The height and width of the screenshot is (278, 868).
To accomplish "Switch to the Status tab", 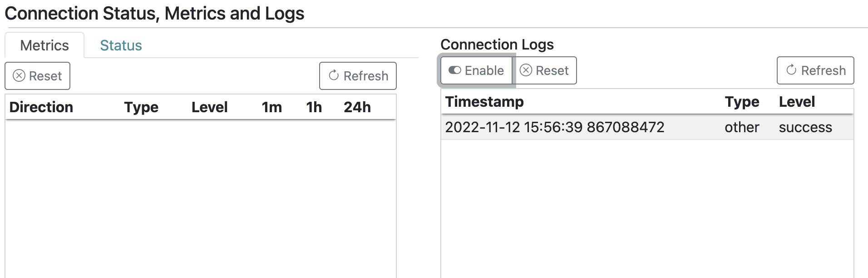I will pos(120,45).
